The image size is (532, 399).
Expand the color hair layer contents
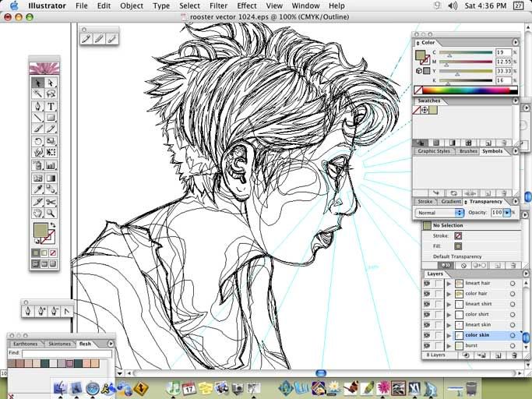[x=449, y=294]
